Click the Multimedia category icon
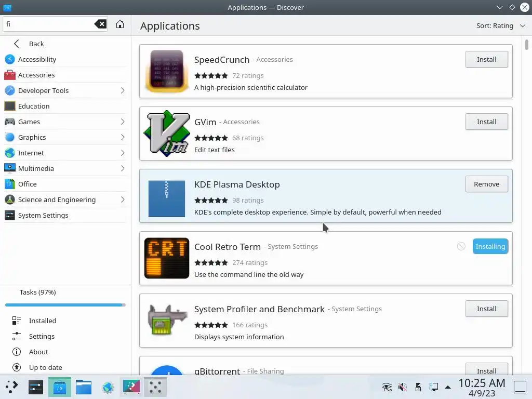Screen dimensions: 532x399 10,169
